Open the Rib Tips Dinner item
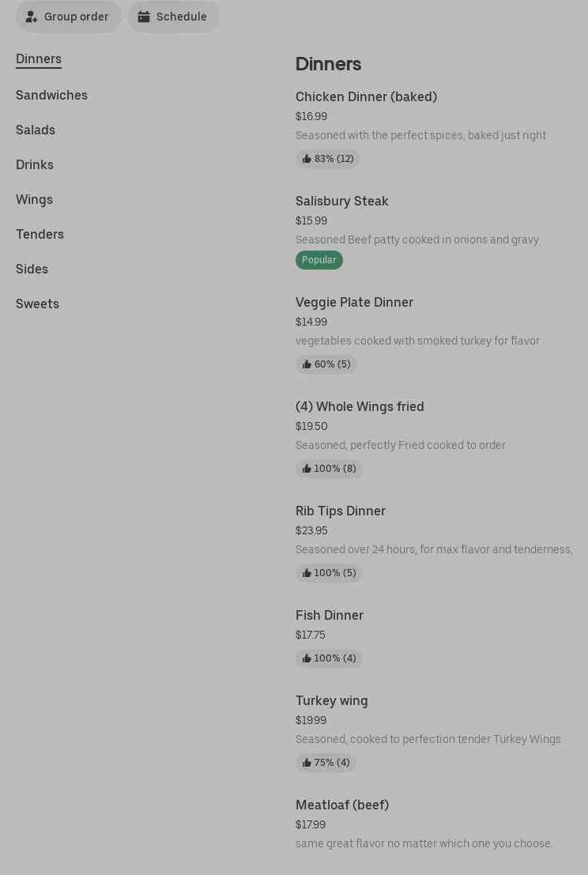Image resolution: width=588 pixels, height=875 pixels. click(341, 511)
